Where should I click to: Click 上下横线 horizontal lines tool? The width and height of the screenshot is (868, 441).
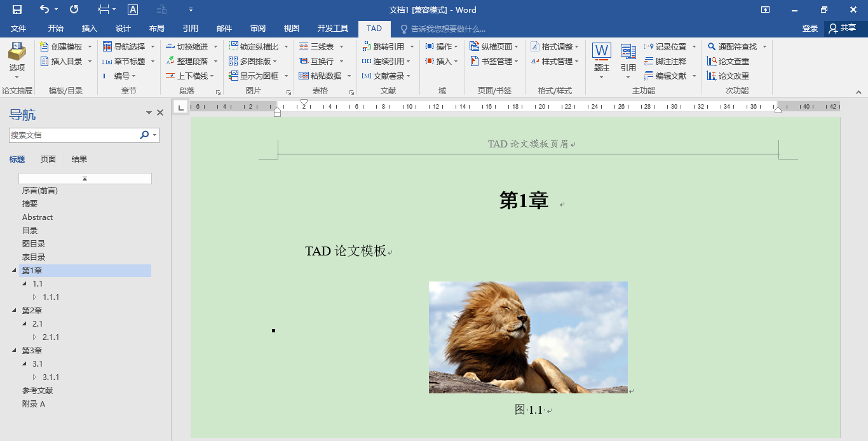(x=187, y=76)
